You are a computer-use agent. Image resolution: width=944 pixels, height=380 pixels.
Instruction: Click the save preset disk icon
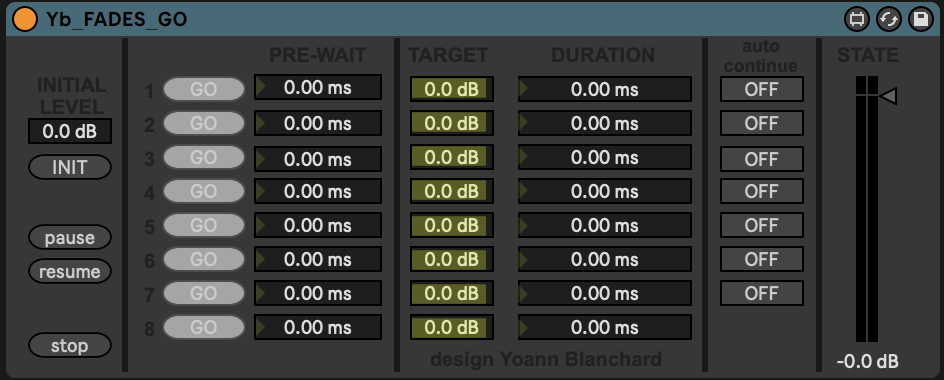[921, 19]
